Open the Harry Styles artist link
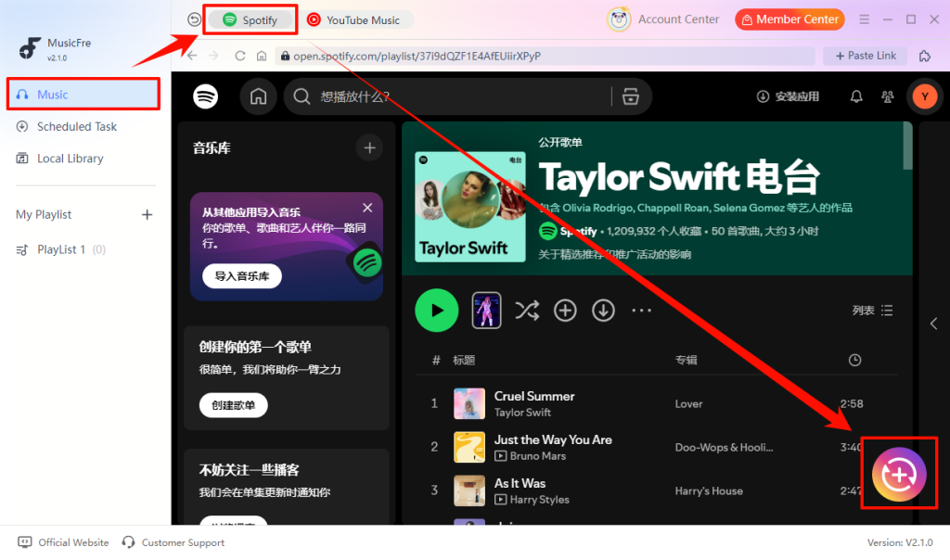This screenshot has height=560, width=950. click(x=539, y=500)
